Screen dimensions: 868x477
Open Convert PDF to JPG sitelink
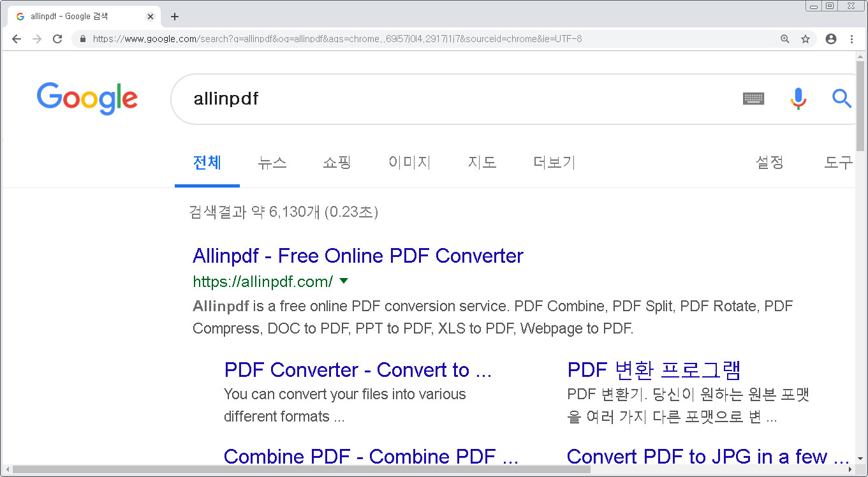[x=708, y=457]
